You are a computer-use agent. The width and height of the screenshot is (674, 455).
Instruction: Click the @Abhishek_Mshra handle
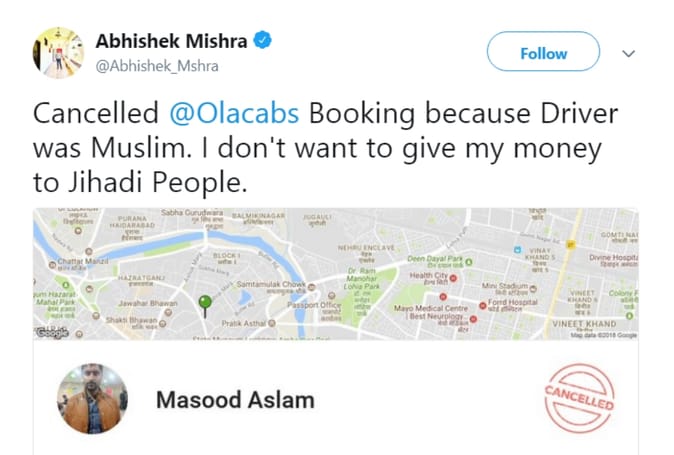[156, 66]
